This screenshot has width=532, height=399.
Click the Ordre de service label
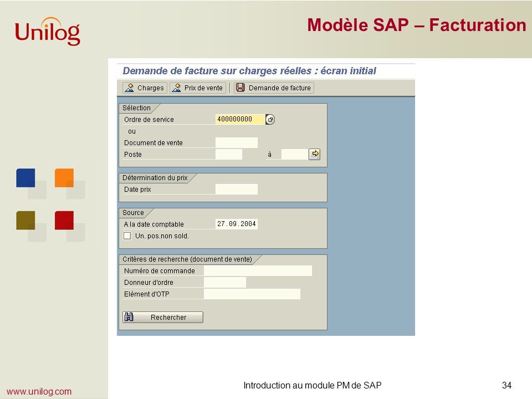[x=149, y=120]
